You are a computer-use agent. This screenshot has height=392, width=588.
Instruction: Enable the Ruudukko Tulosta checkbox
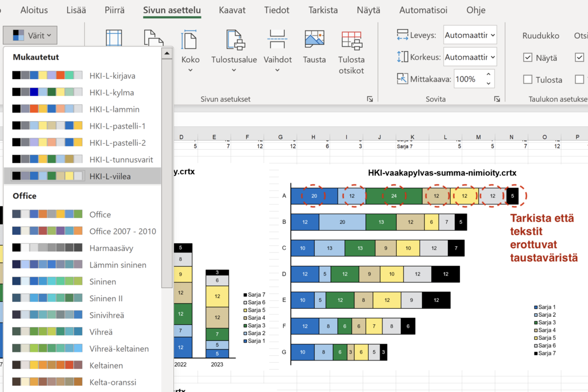coord(528,79)
